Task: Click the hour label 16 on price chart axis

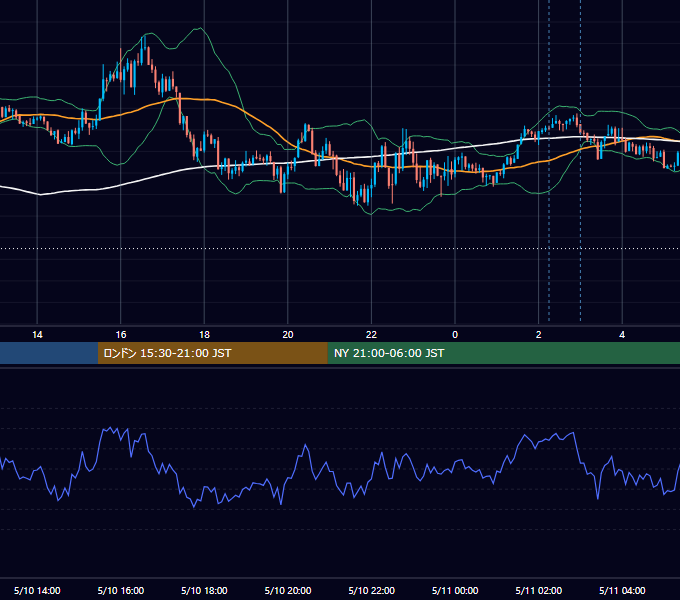Action: [x=121, y=335]
